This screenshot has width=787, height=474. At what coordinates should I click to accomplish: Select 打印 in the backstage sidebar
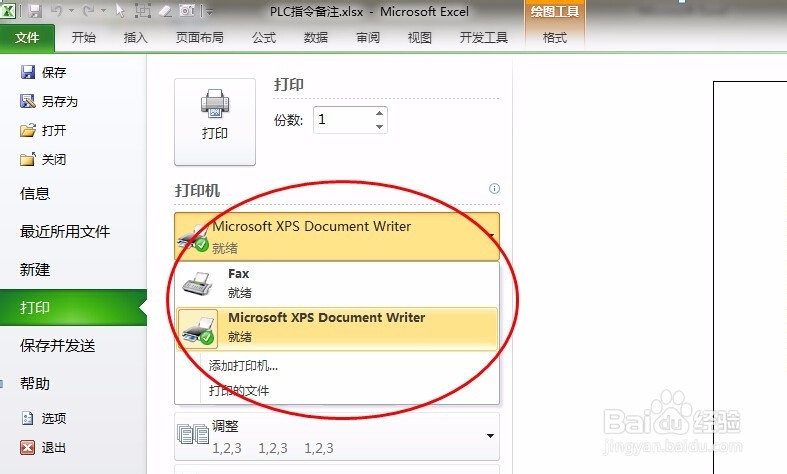click(x=73, y=307)
